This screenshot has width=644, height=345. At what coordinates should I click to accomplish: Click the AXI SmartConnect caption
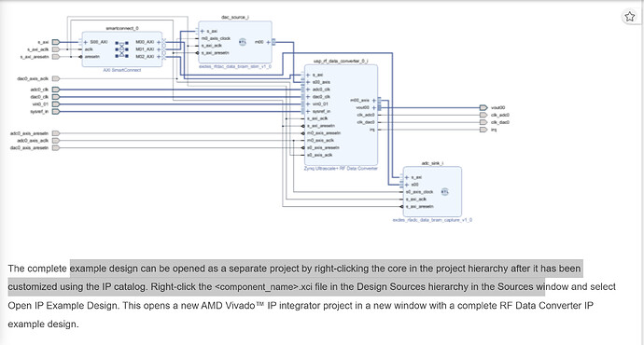tap(122, 70)
